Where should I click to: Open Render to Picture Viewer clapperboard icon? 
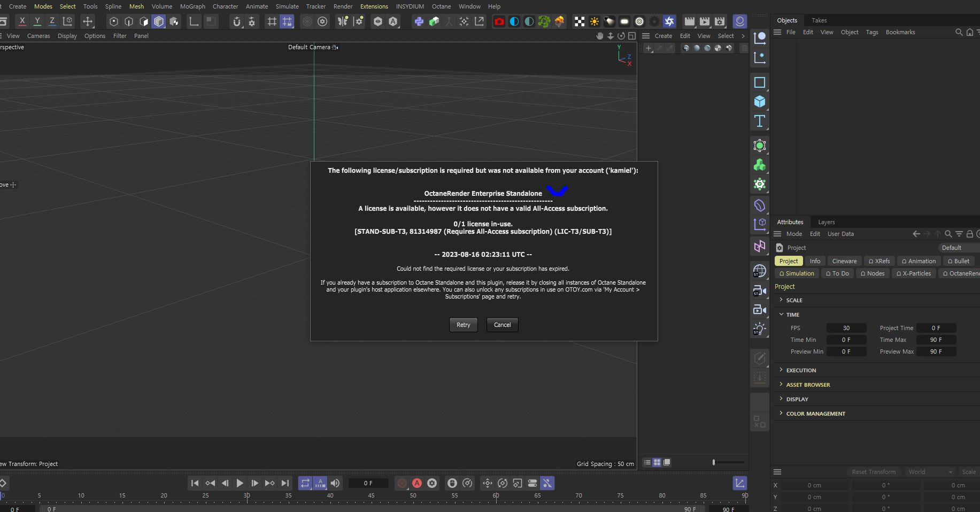[x=705, y=21]
